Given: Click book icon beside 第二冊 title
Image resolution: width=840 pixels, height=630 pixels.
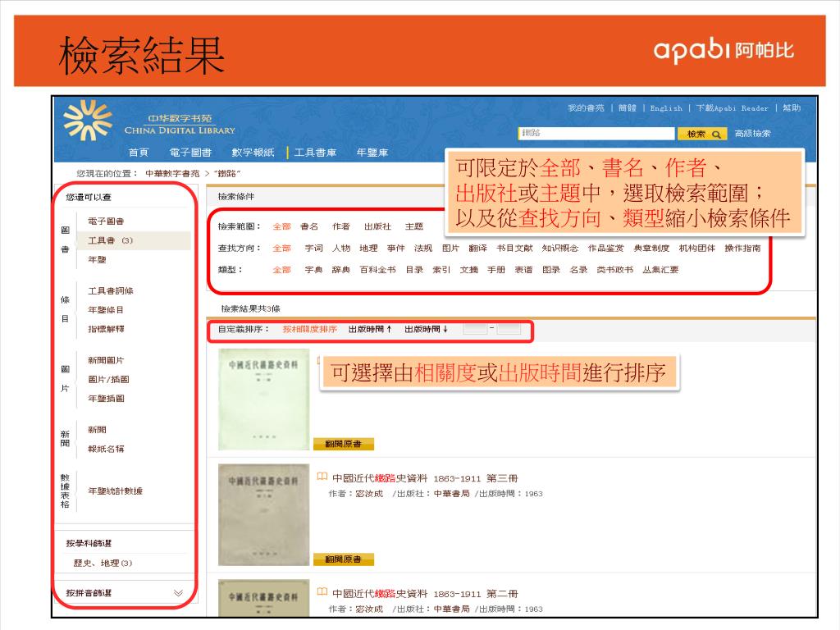Looking at the screenshot, I should (322, 591).
